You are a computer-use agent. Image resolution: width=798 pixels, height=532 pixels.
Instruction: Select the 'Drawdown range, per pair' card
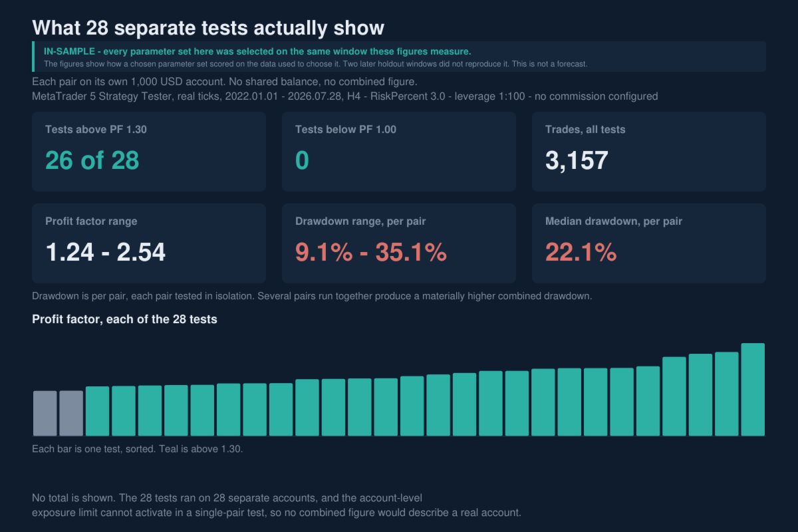pyautogui.click(x=399, y=243)
